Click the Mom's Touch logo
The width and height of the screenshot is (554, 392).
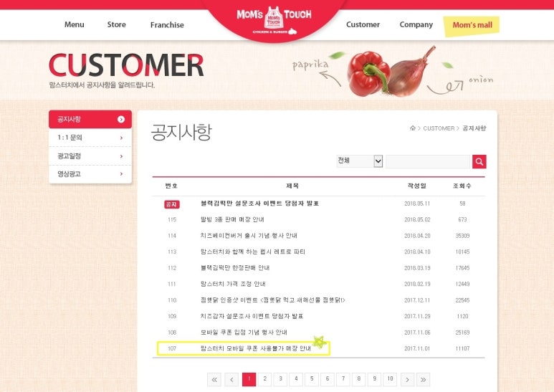(x=274, y=20)
